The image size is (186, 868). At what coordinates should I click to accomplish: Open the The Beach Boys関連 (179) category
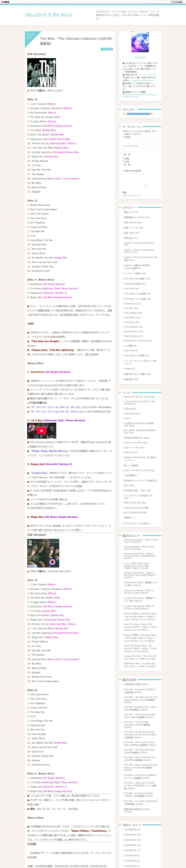(137, 279)
